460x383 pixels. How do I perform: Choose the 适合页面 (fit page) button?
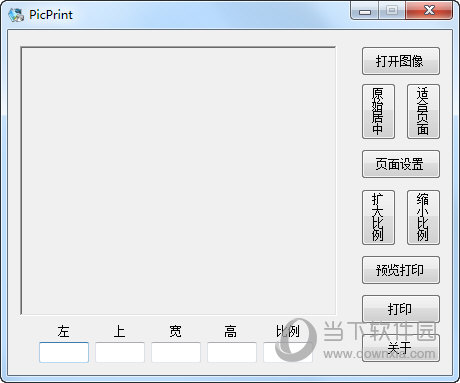tap(423, 111)
